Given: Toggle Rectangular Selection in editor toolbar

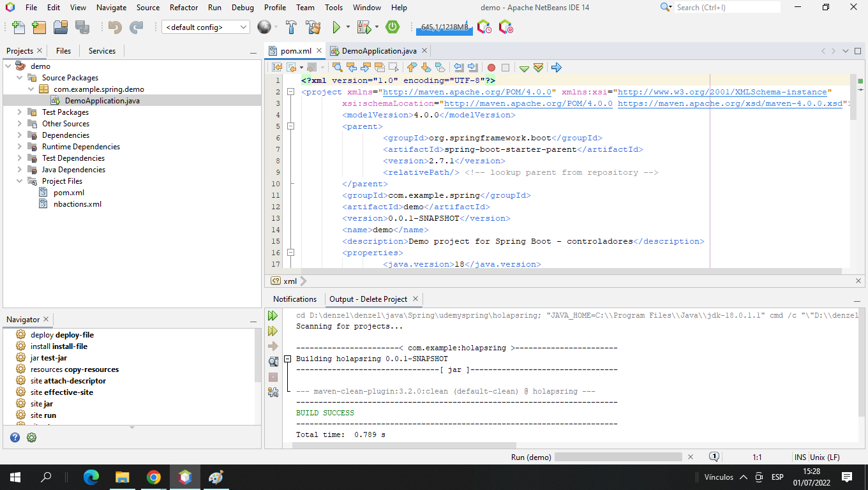Looking at the screenshot, I should coord(394,67).
